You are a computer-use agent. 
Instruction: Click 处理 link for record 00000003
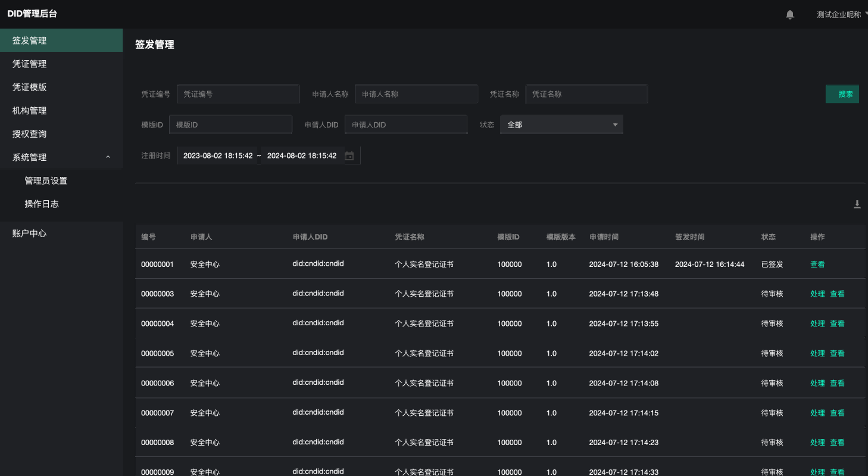[x=817, y=294]
